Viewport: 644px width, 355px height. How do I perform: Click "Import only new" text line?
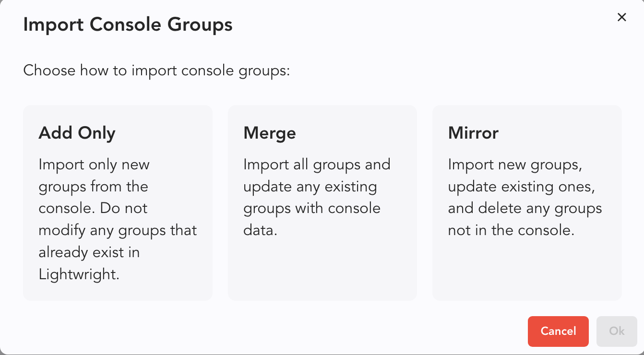tap(94, 165)
